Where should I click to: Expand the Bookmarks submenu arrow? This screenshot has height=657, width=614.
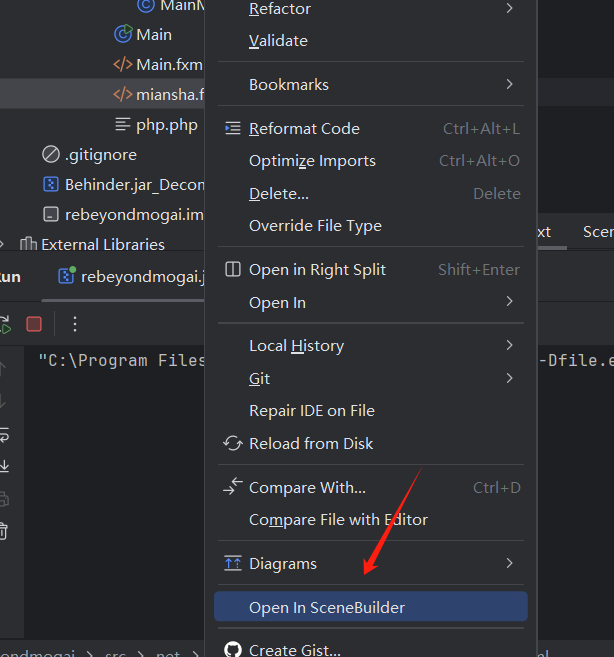coord(509,84)
